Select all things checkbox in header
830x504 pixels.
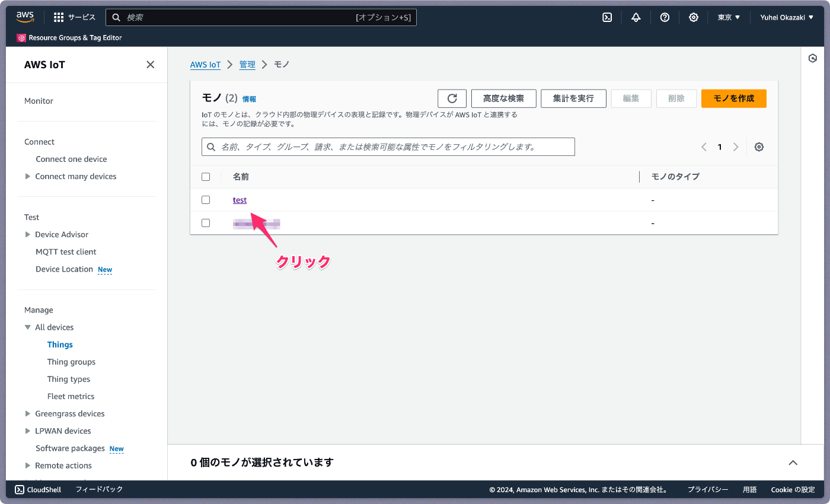click(x=206, y=177)
